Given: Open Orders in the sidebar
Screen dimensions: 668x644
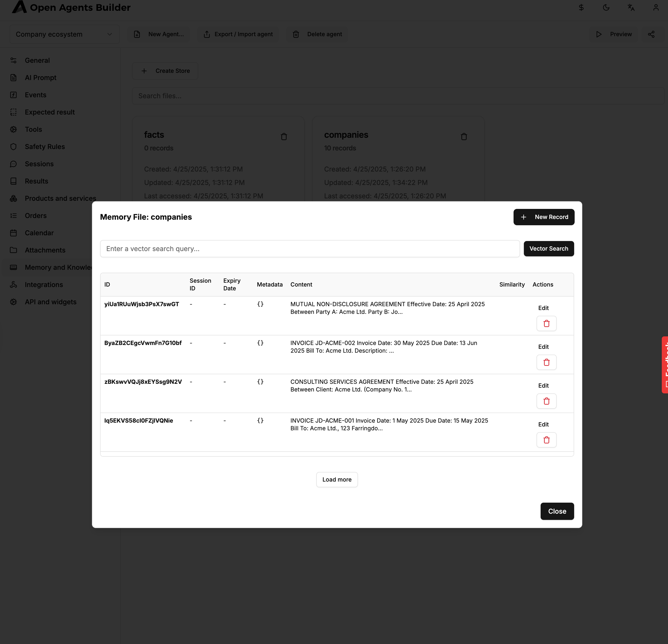Looking at the screenshot, I should 36,216.
